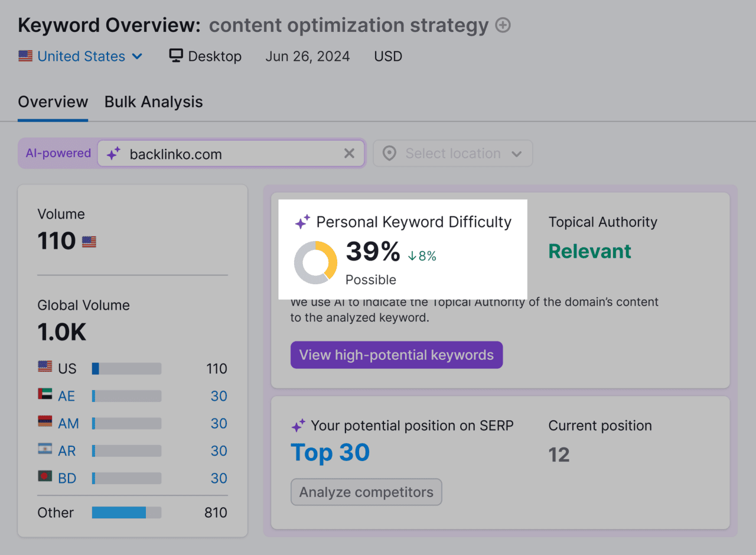This screenshot has width=756, height=555.
Task: Click View high-potential keywords button
Action: point(396,355)
